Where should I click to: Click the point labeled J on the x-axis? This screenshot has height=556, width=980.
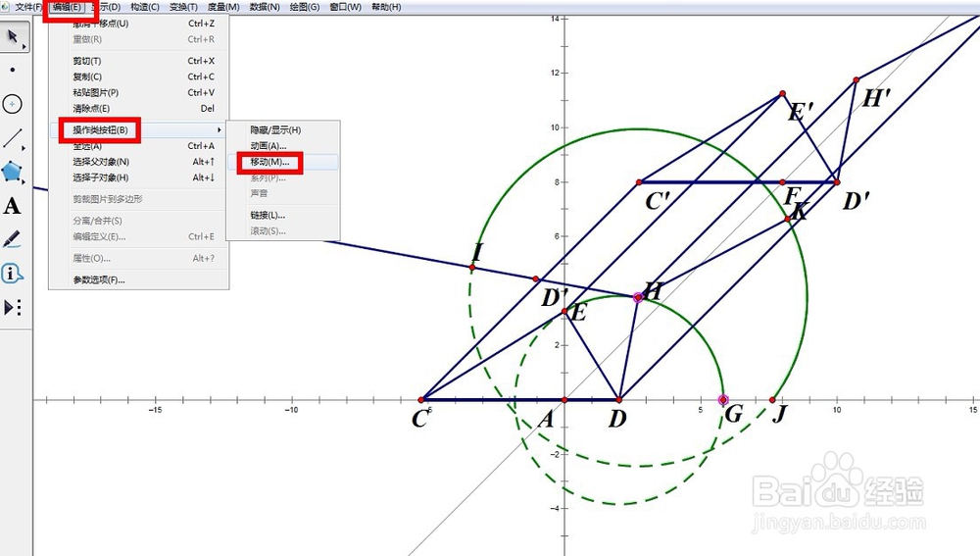pyautogui.click(x=772, y=400)
